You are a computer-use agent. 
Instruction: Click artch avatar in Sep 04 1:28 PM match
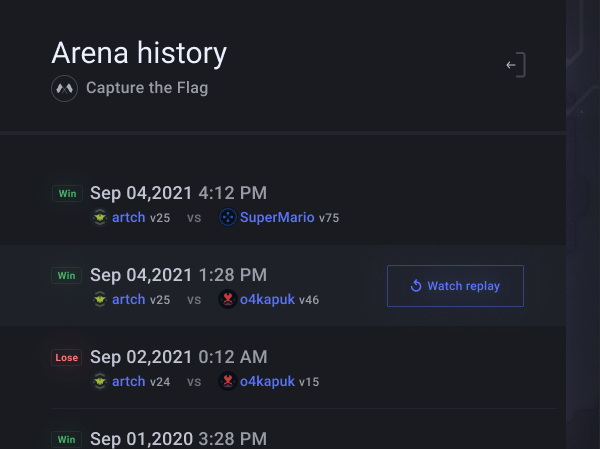100,299
